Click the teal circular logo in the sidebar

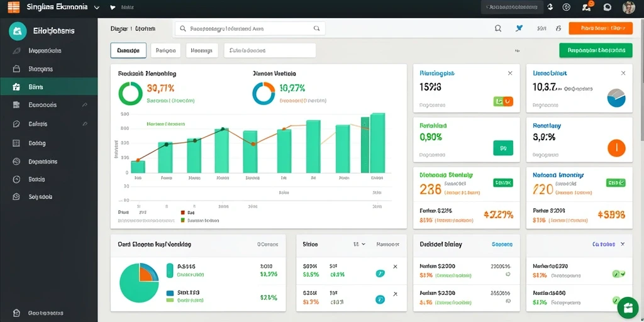[17, 31]
